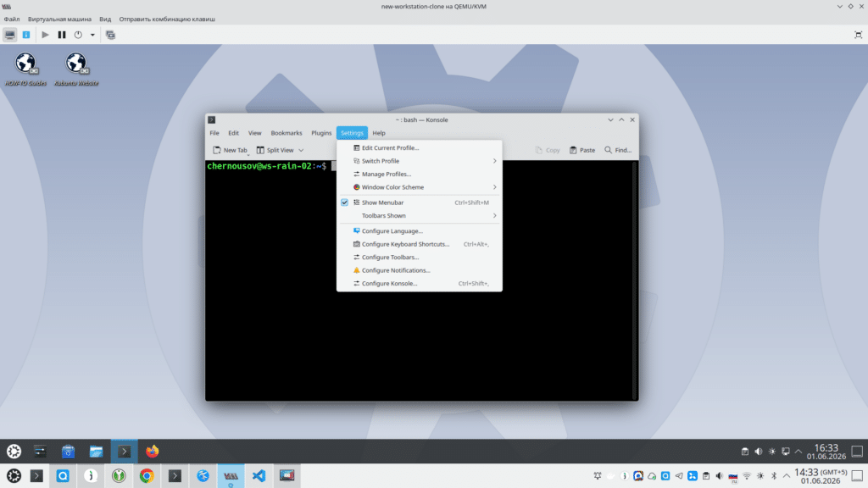Open guest Dolphin file manager icon
Image resolution: width=868 pixels, height=488 pixels.
tap(97, 452)
